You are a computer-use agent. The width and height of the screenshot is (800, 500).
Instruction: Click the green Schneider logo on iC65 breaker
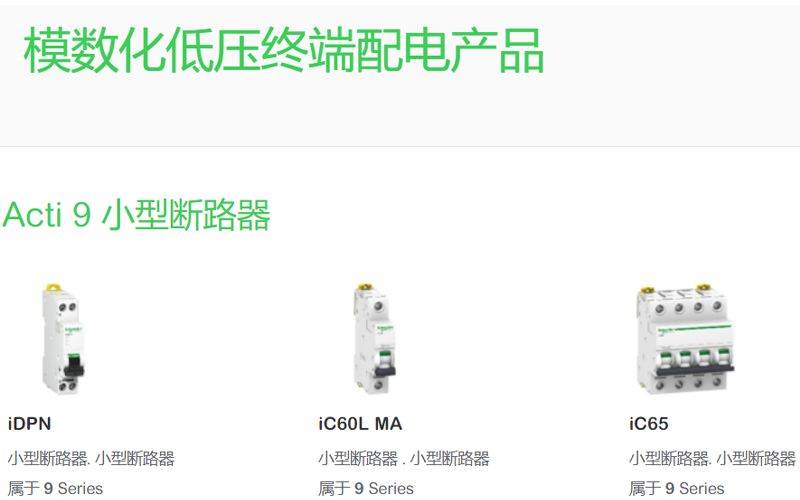point(665,331)
